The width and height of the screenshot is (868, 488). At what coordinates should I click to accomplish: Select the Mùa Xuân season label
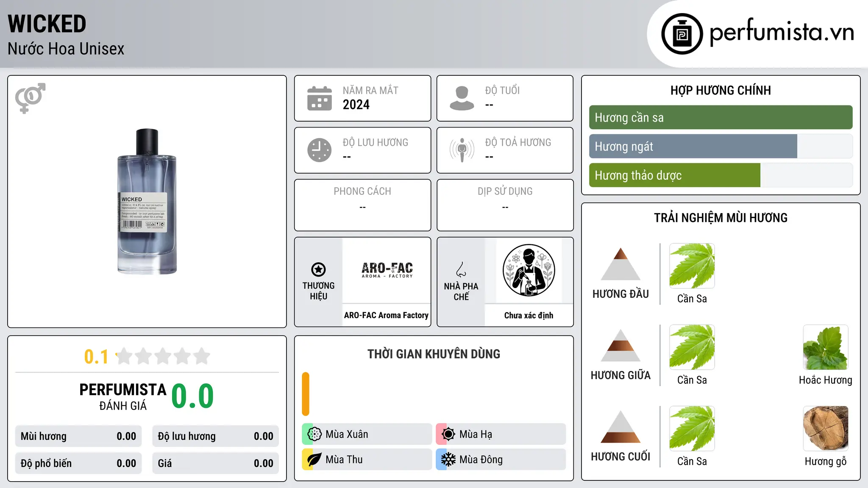click(347, 434)
